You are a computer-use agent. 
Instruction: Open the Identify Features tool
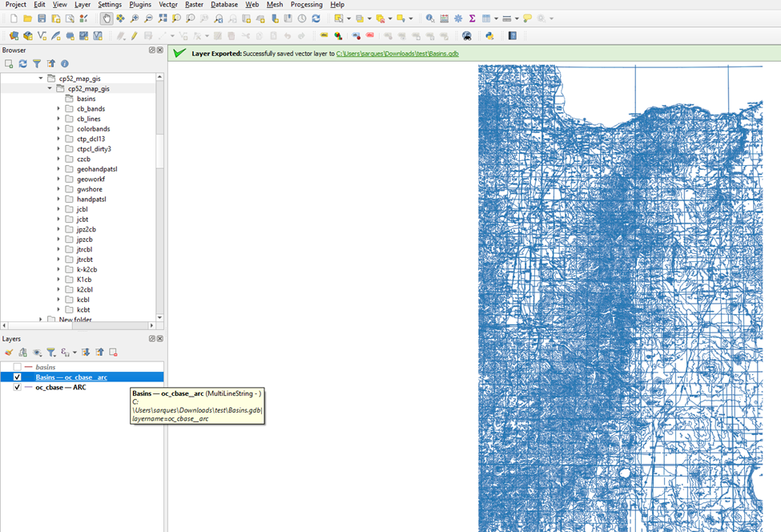[x=430, y=18]
